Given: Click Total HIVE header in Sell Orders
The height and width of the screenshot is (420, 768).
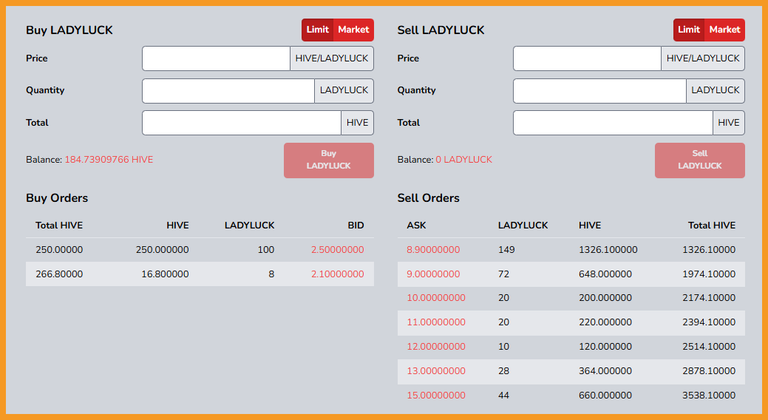Looking at the screenshot, I should tap(712, 225).
